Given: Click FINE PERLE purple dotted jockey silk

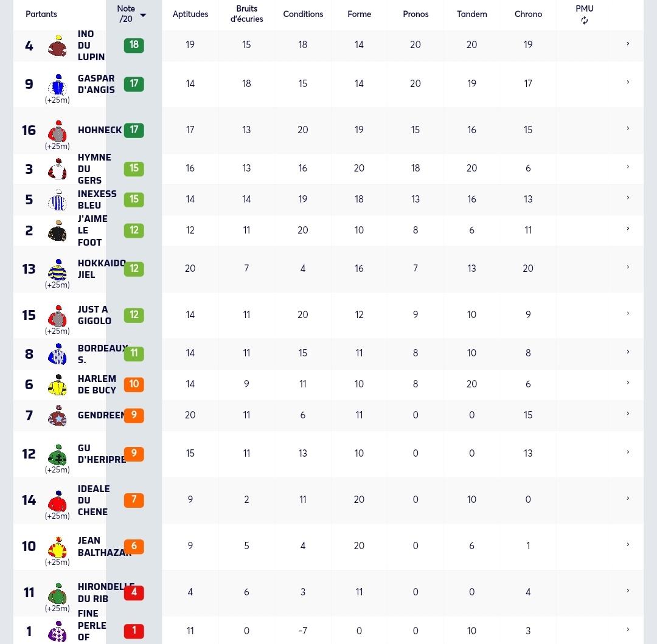Looking at the screenshot, I should (57, 631).
